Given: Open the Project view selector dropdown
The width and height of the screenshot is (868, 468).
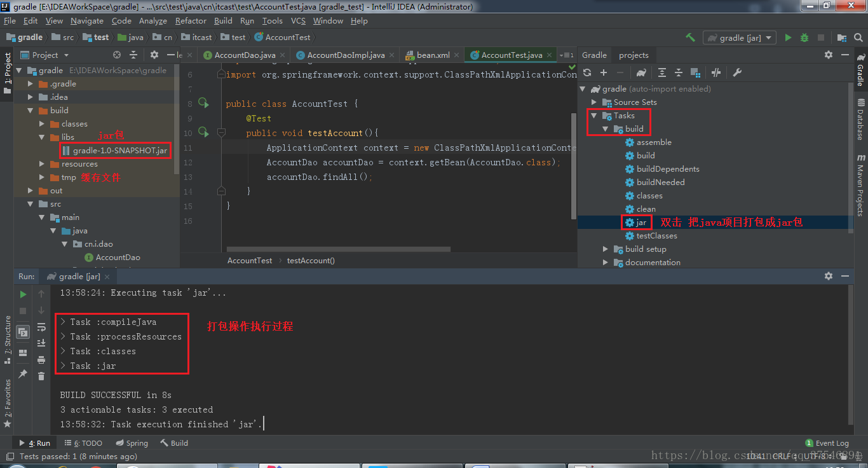Looking at the screenshot, I should coord(45,55).
